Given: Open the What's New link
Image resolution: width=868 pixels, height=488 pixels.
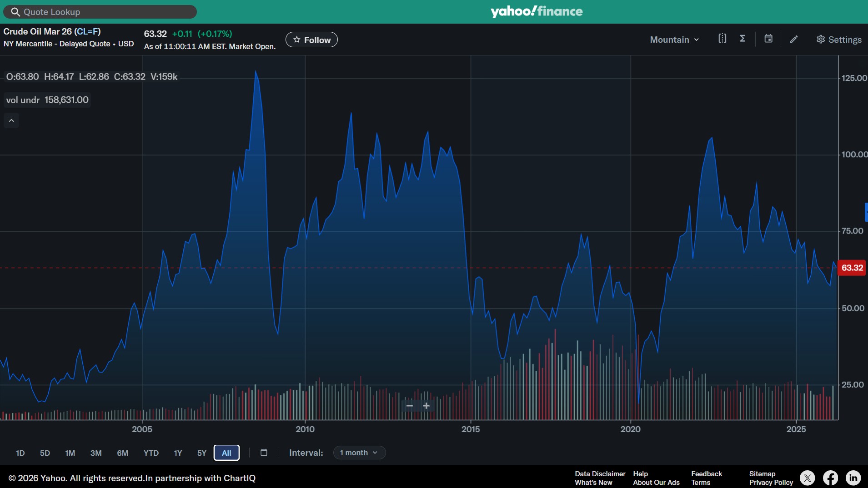Looking at the screenshot, I should [593, 483].
